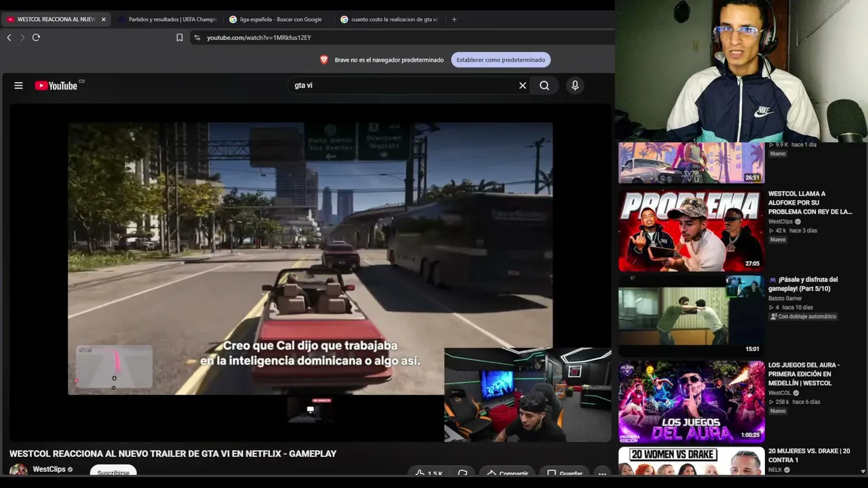The image size is (868, 488).
Task: Open the WestClips channel avatar
Action: coord(18,470)
